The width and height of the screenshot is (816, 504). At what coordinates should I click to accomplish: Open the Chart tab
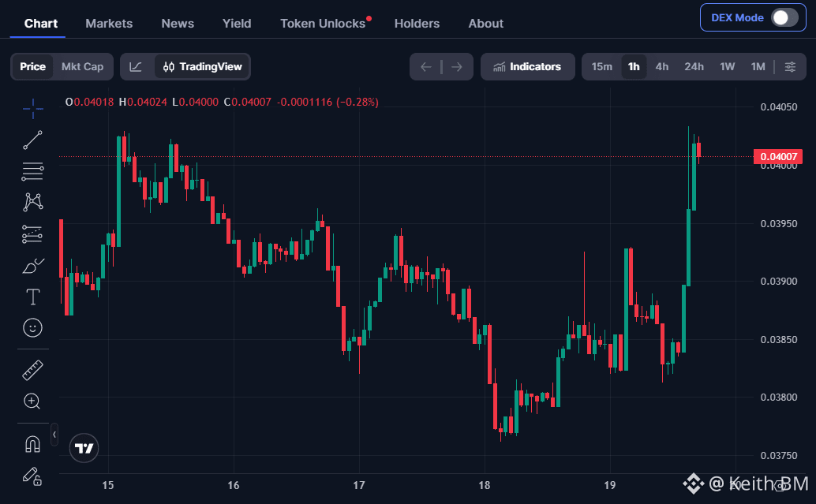tap(40, 24)
